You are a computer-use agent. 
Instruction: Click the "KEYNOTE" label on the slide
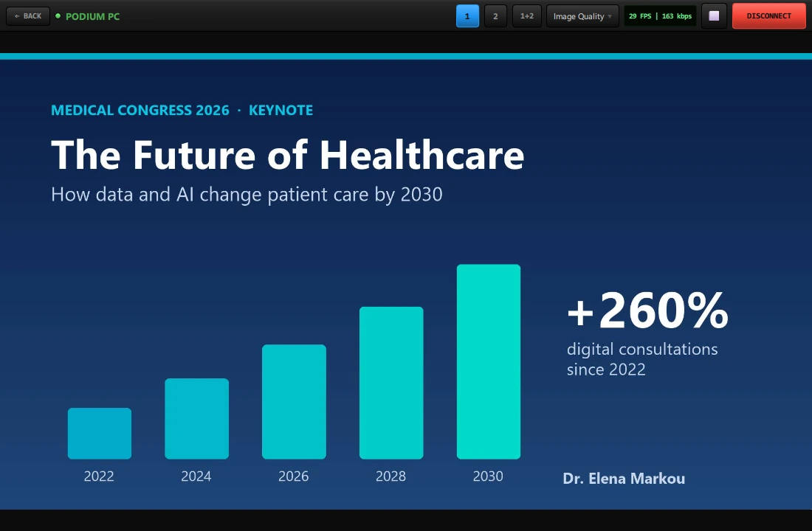pos(281,110)
